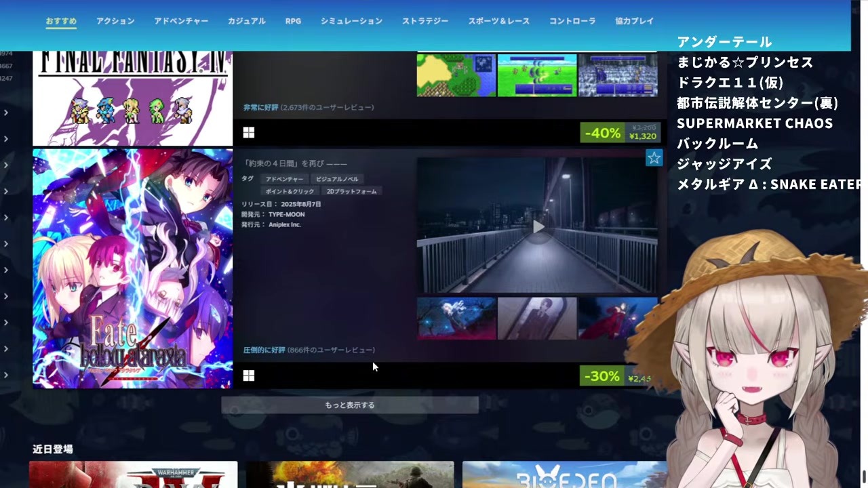View Fate screenshot of man in suit
Screen dimensions: 868x488
(537, 319)
